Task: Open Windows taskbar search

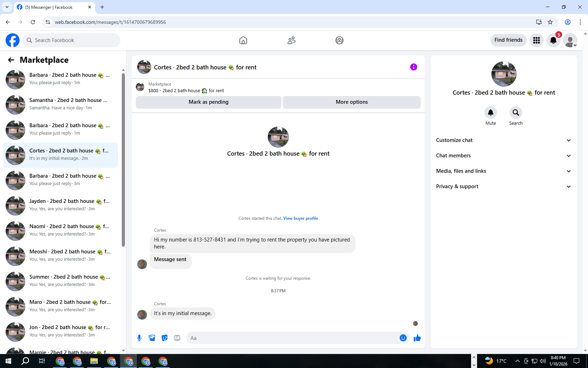Action: (25, 361)
